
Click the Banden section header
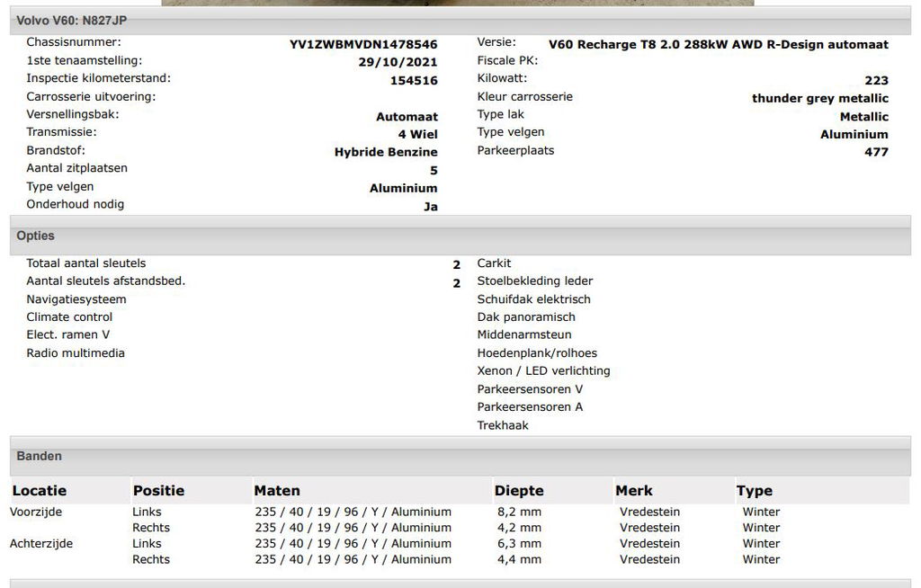pos(40,456)
